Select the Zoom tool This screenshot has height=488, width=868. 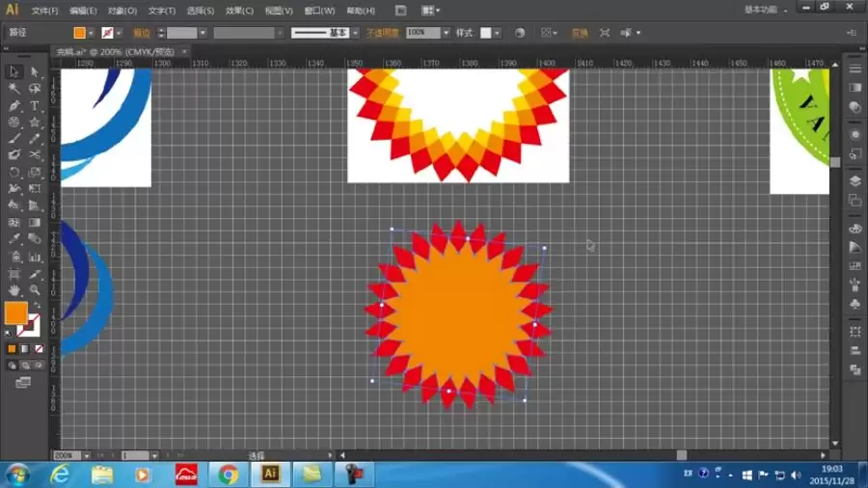(35, 290)
